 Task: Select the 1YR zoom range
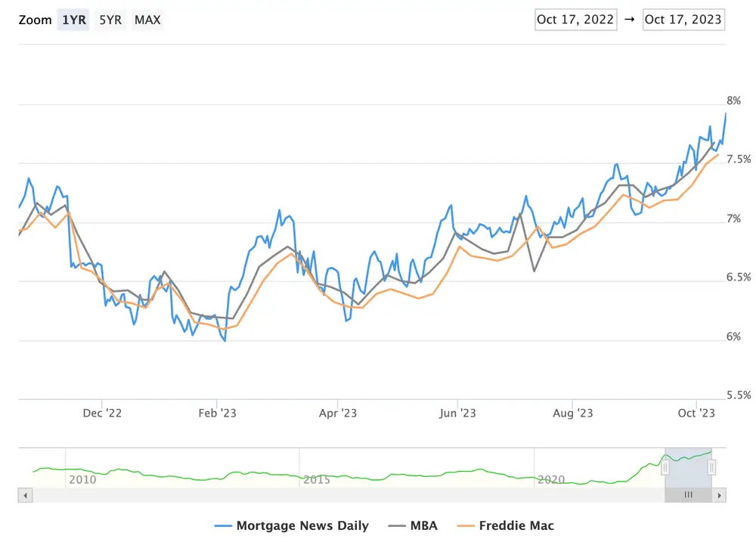(x=73, y=20)
